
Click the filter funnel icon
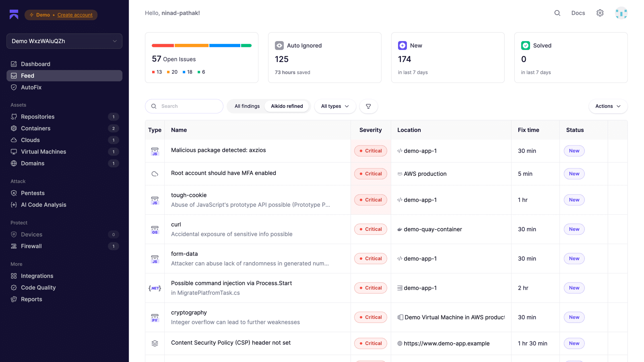point(368,106)
